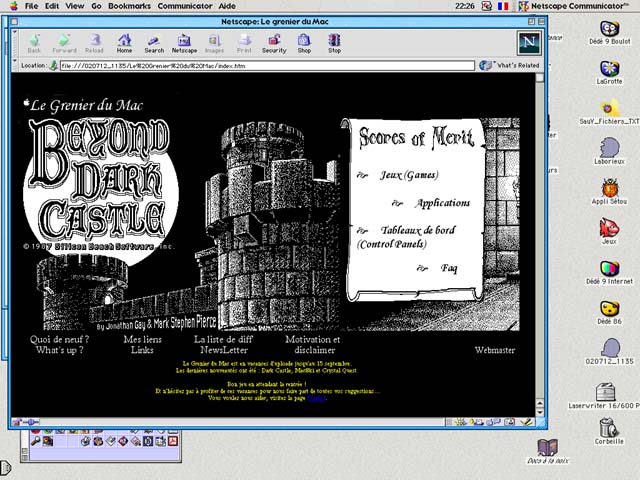
Task: Open Composer from the component bar
Action: [x=526, y=422]
